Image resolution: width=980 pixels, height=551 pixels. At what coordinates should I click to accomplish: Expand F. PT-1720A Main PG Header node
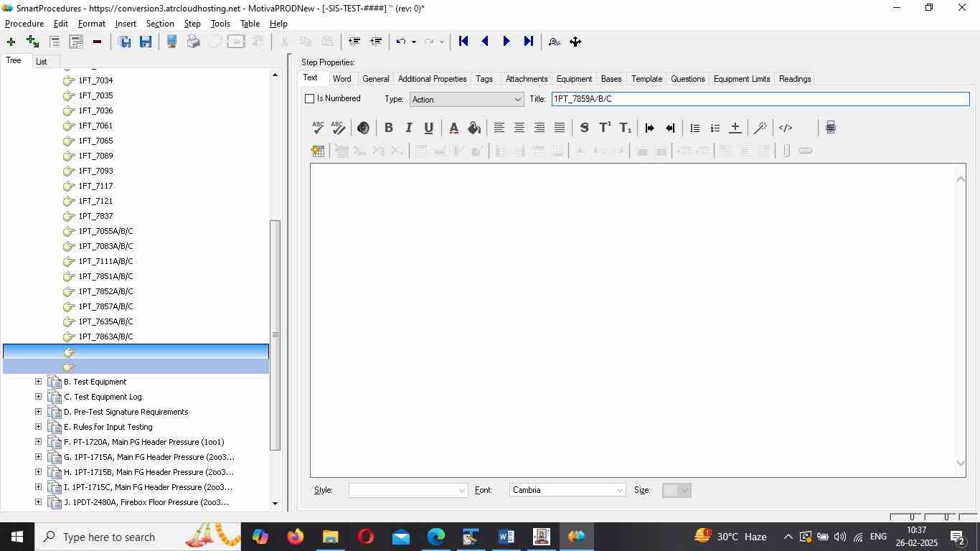click(x=39, y=442)
